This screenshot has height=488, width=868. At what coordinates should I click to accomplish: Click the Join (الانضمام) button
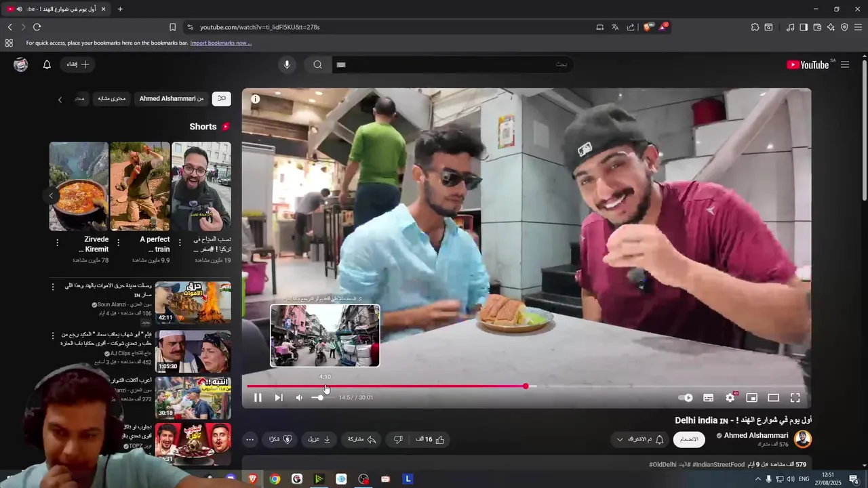[x=689, y=440]
